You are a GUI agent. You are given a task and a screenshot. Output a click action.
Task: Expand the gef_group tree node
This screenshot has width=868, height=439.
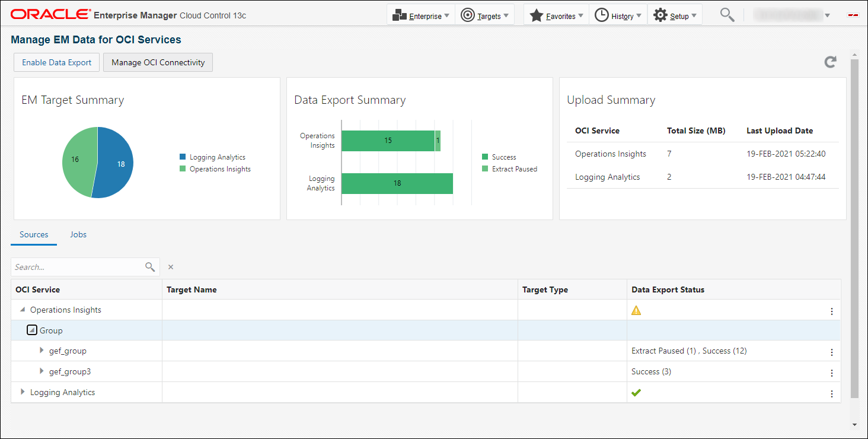(x=42, y=351)
